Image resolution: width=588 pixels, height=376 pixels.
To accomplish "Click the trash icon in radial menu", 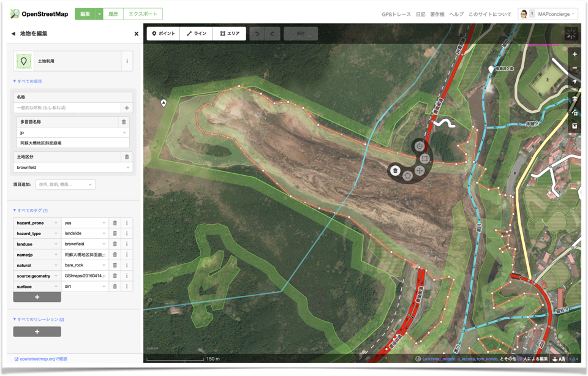I will pyautogui.click(x=396, y=171).
